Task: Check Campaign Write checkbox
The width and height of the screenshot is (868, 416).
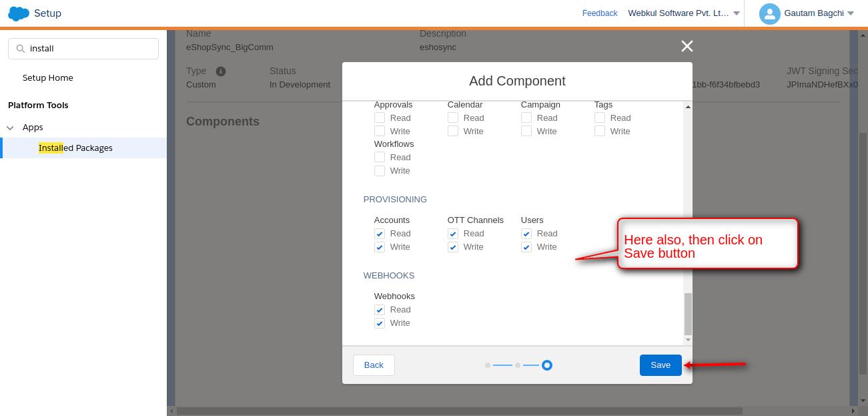Action: coord(526,132)
